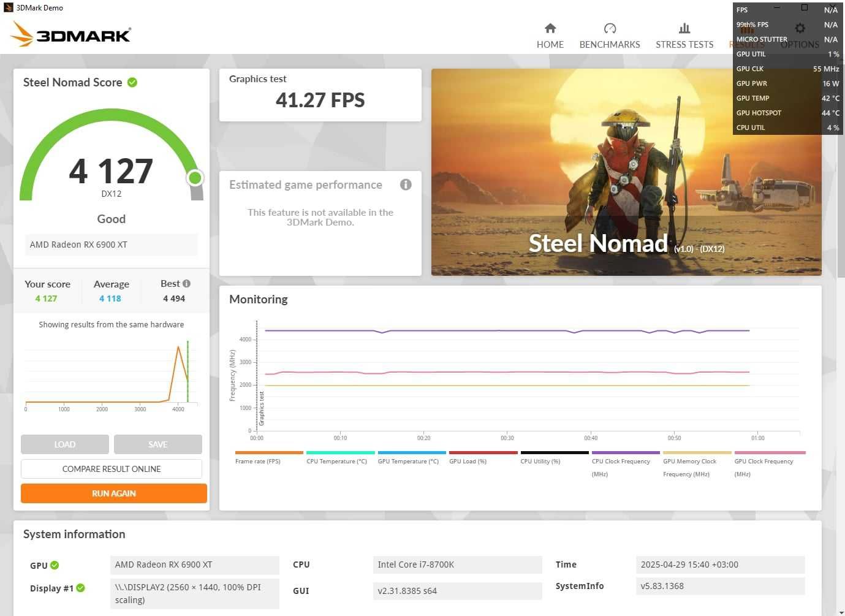The width and height of the screenshot is (845, 616).
Task: Click the Benchmarks gauge icon
Action: [610, 28]
